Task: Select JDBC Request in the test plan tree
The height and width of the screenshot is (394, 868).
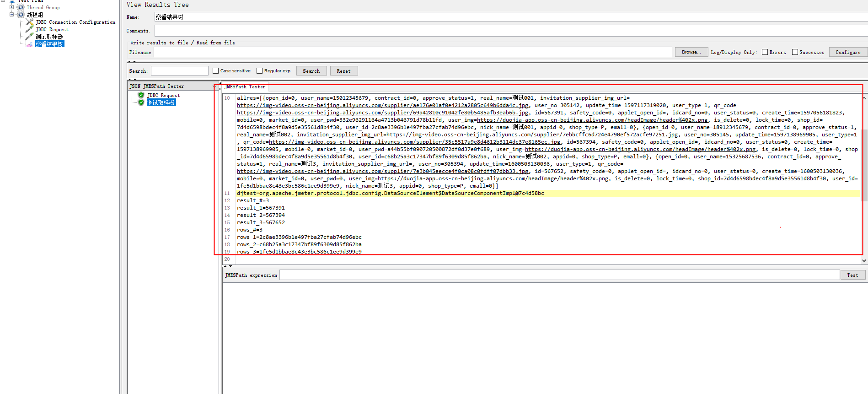Action: 52,29
